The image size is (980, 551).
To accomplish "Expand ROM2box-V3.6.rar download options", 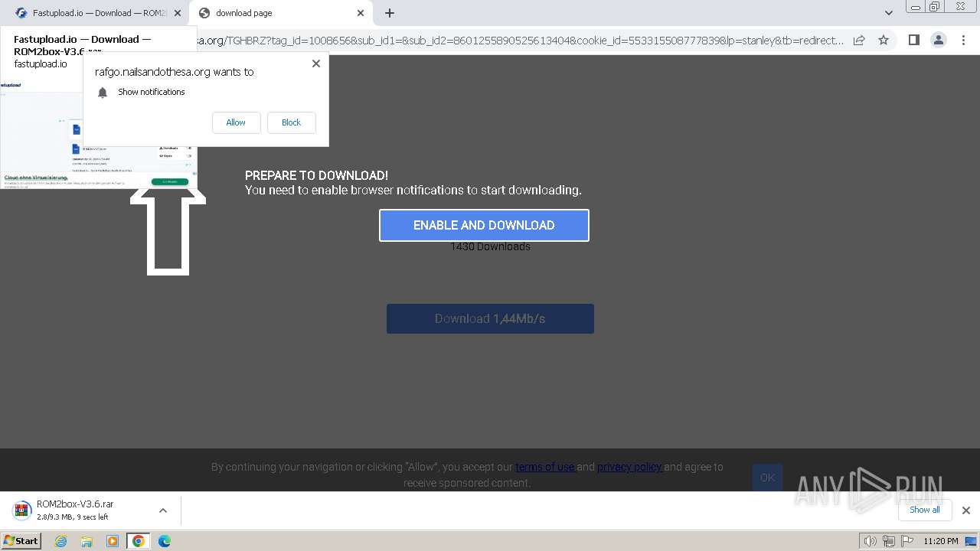I will (x=162, y=510).
